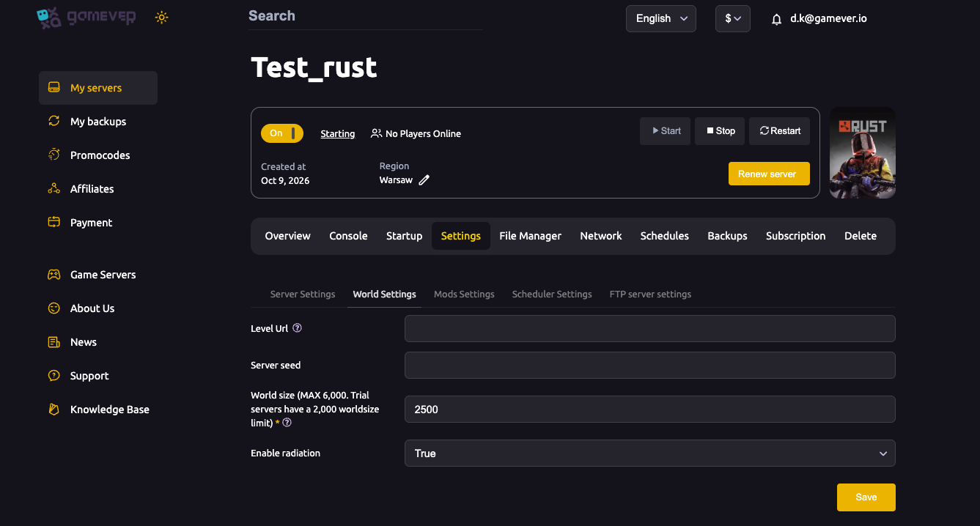The height and width of the screenshot is (526, 980).
Task: Open Scheduler Settings subtab
Action: [552, 294]
